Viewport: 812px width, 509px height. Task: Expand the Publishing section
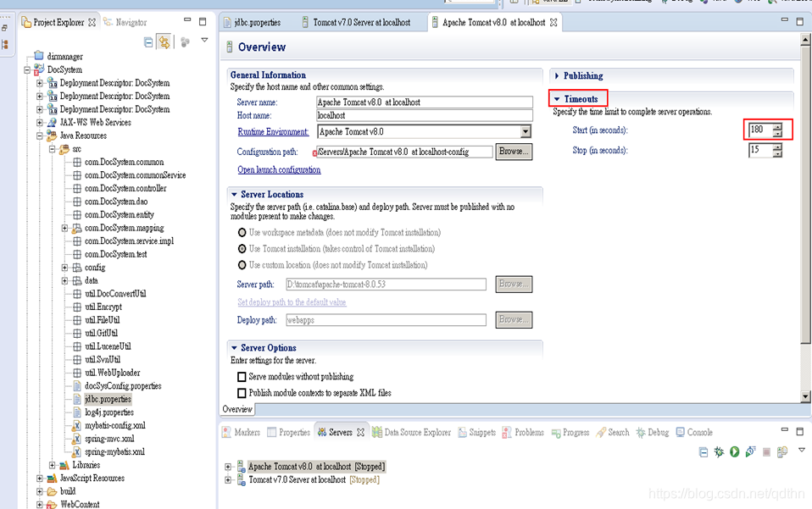[557, 75]
